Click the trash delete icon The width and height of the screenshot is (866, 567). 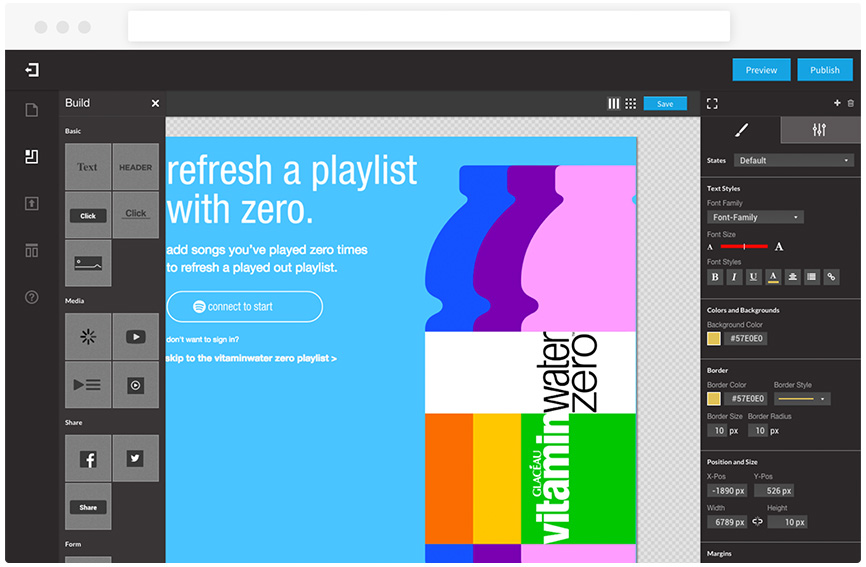[851, 103]
